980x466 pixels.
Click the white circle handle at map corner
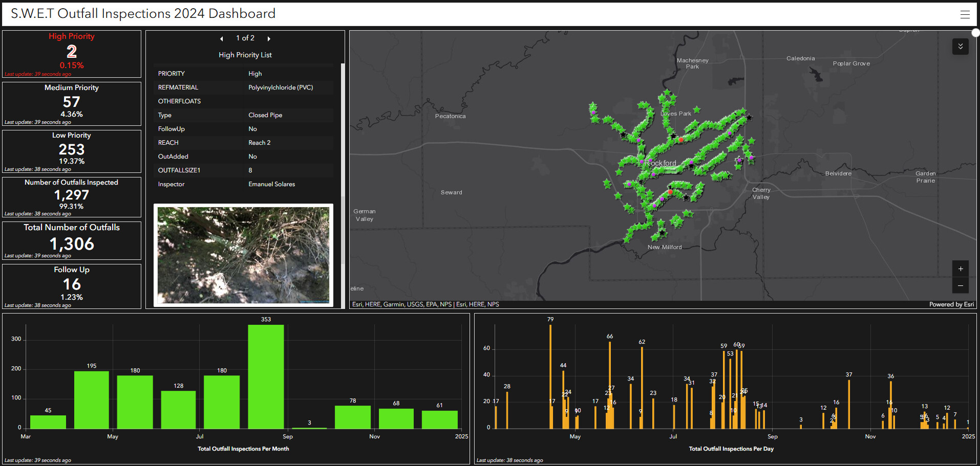tap(975, 33)
